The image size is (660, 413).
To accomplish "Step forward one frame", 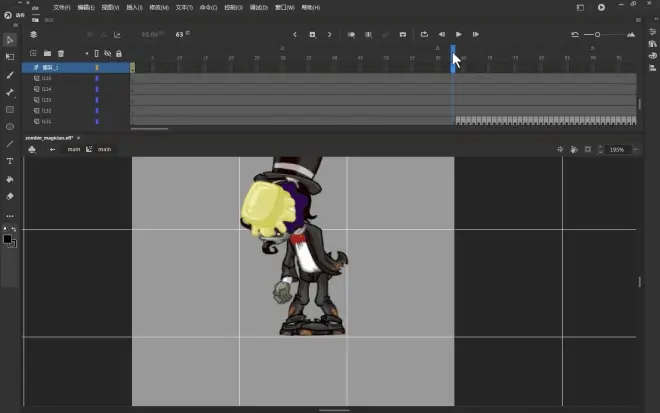I will 476,35.
